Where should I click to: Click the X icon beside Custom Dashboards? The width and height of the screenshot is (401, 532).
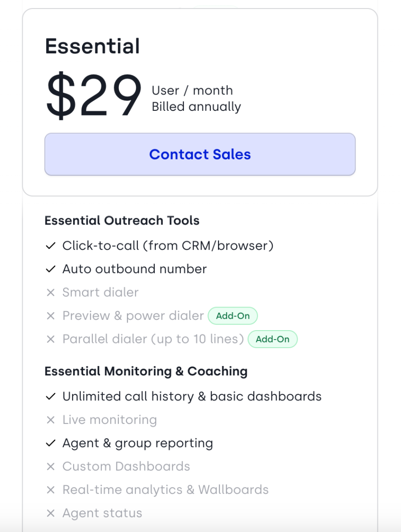[50, 466]
